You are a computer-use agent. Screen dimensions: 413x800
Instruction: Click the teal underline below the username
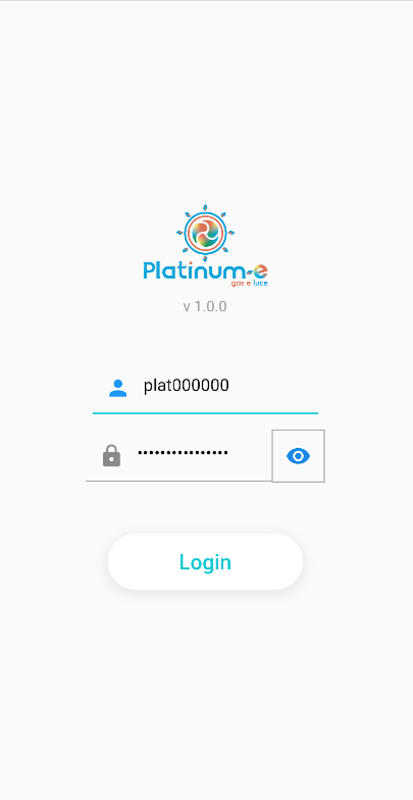(x=205, y=412)
